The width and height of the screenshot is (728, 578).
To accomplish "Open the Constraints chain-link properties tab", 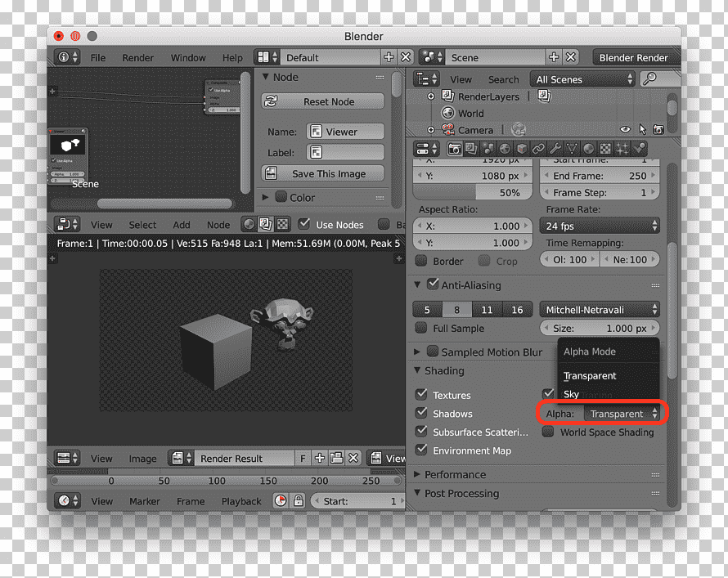I will coord(538,149).
